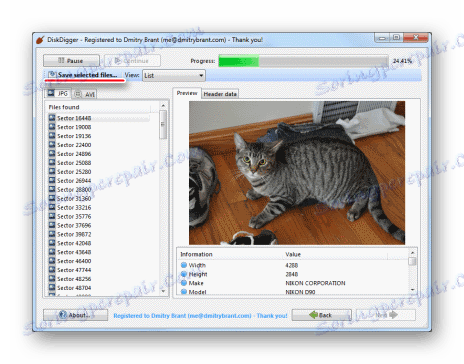Click the Registered to Dmitry Brant link
Viewport: 464px width, 364px height.
200,316
